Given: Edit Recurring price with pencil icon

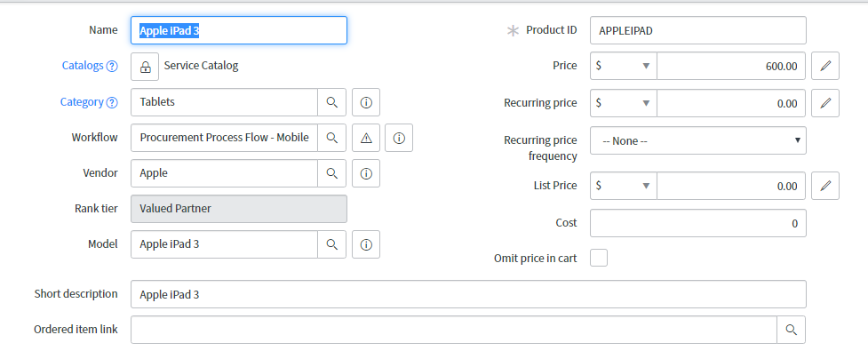Looking at the screenshot, I should click(825, 103).
